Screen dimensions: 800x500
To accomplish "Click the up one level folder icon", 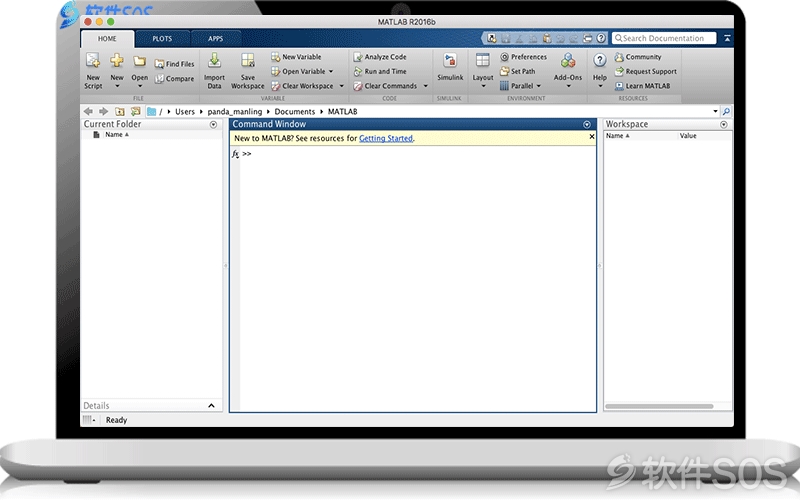I will tap(120, 111).
